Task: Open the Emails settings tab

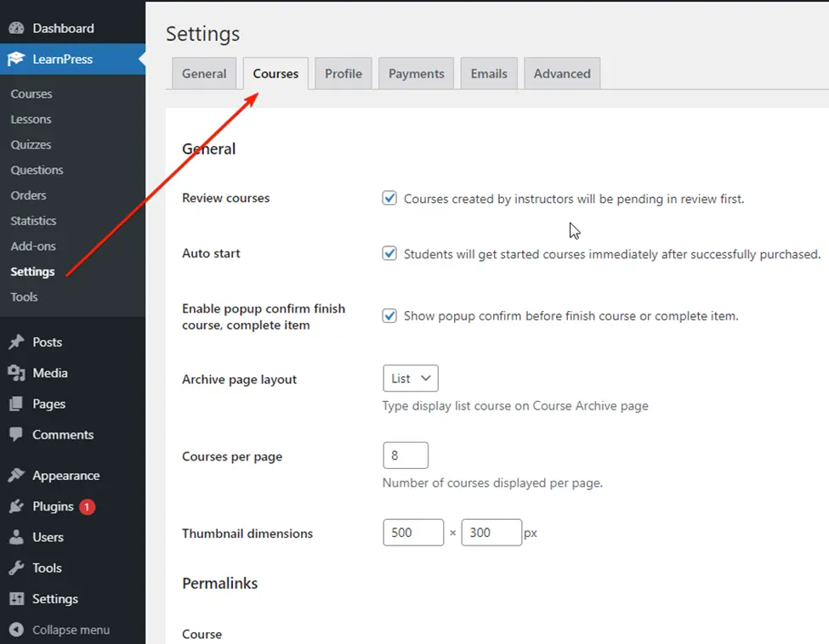Action: pyautogui.click(x=489, y=74)
